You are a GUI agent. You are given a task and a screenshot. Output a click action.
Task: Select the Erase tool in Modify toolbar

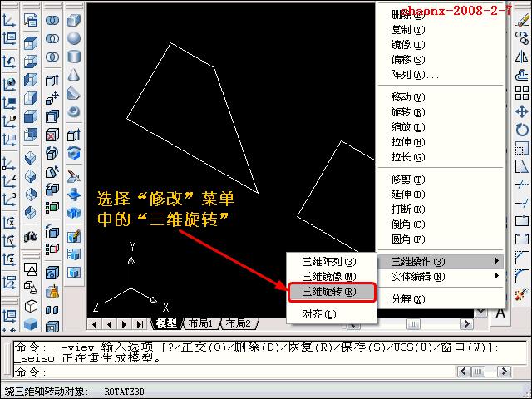522,20
